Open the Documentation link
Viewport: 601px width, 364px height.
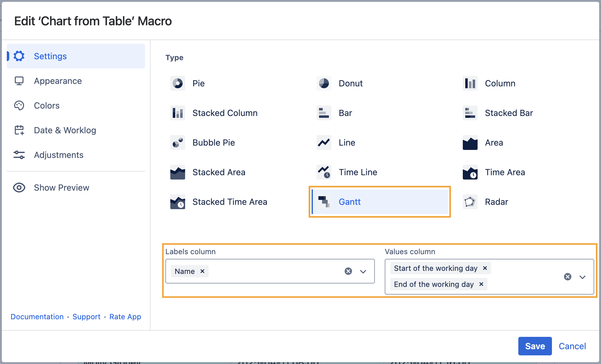pyautogui.click(x=37, y=317)
